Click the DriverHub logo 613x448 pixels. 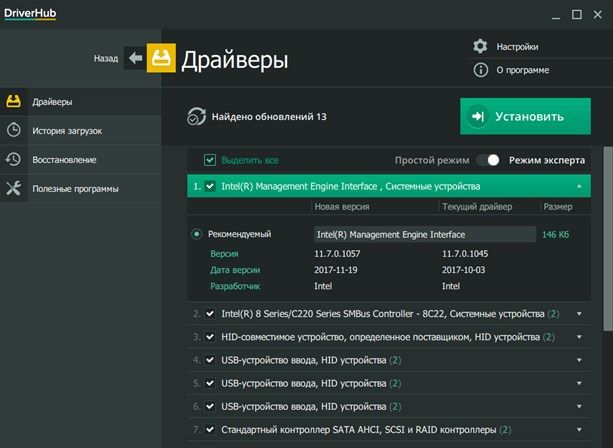click(30, 13)
